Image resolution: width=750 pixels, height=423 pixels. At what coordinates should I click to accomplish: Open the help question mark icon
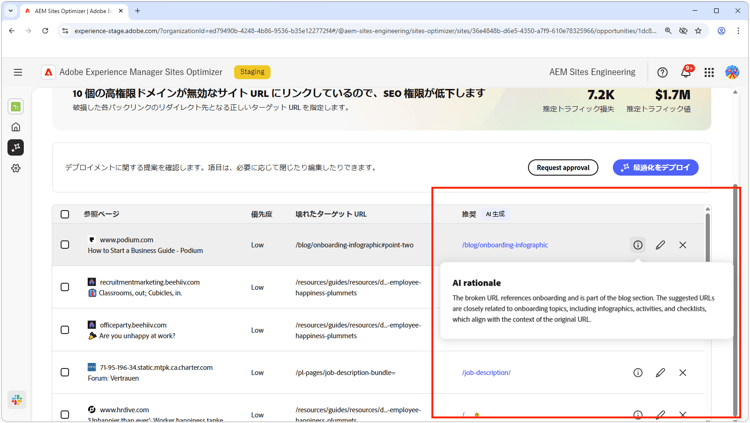pos(662,72)
